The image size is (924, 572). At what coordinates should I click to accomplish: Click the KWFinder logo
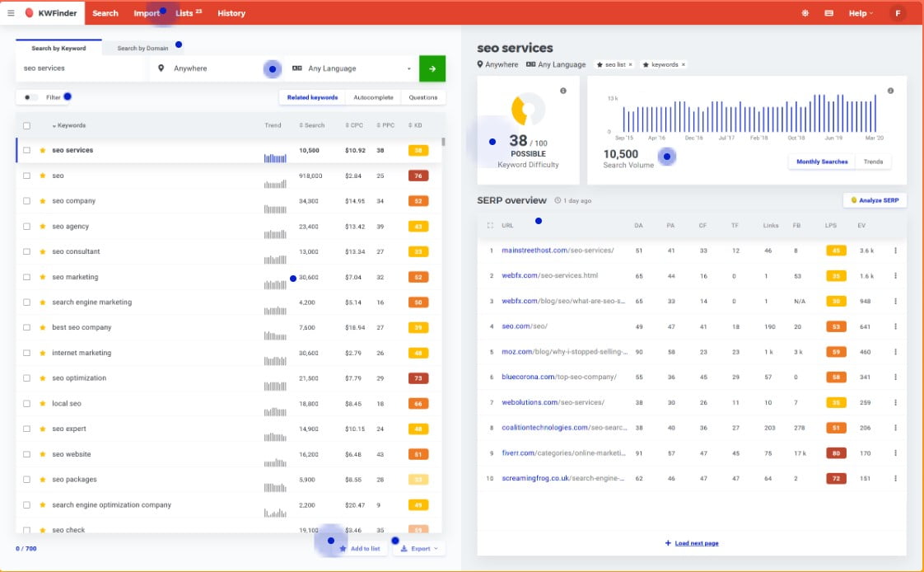click(51, 13)
